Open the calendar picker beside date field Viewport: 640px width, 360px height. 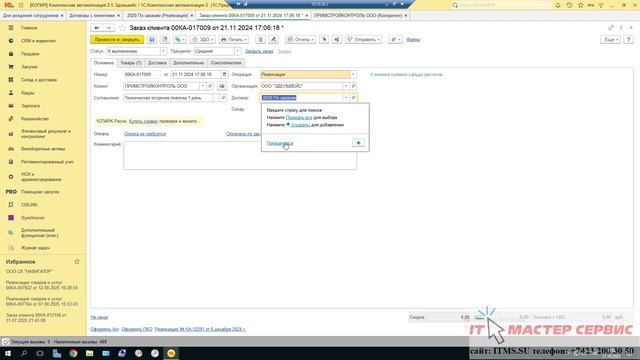[x=224, y=74]
